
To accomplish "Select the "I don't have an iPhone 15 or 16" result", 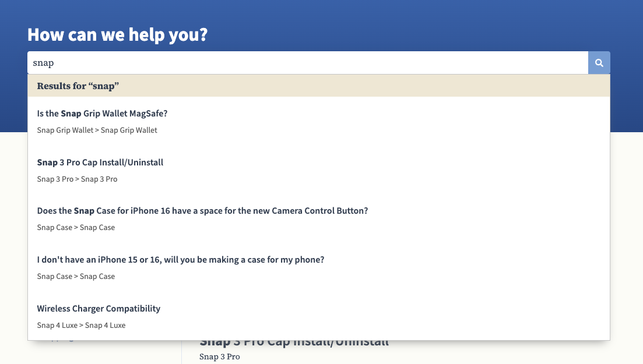I will (x=180, y=260).
